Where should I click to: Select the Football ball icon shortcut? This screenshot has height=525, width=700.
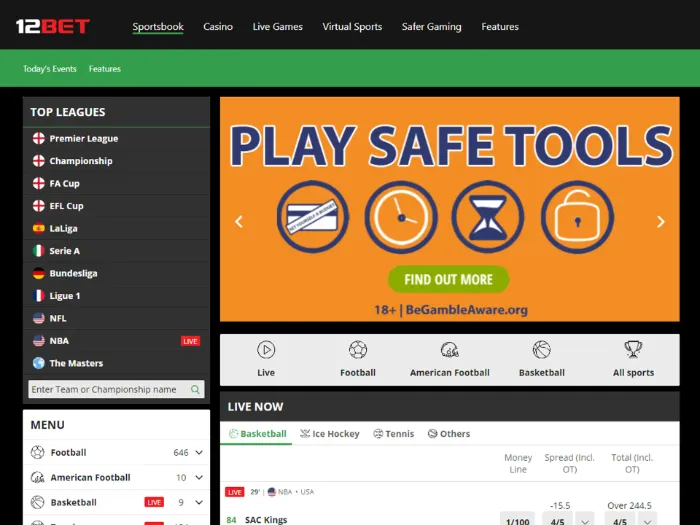pyautogui.click(x=358, y=350)
